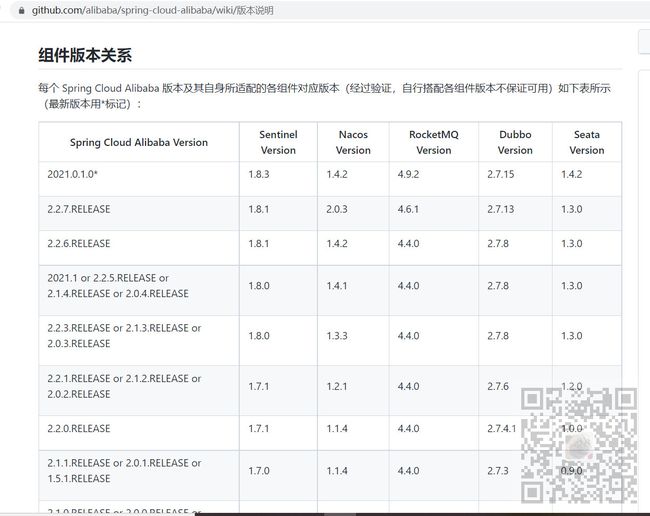
Task: Click Nacos 1.3.3 value
Action: [x=337, y=336]
